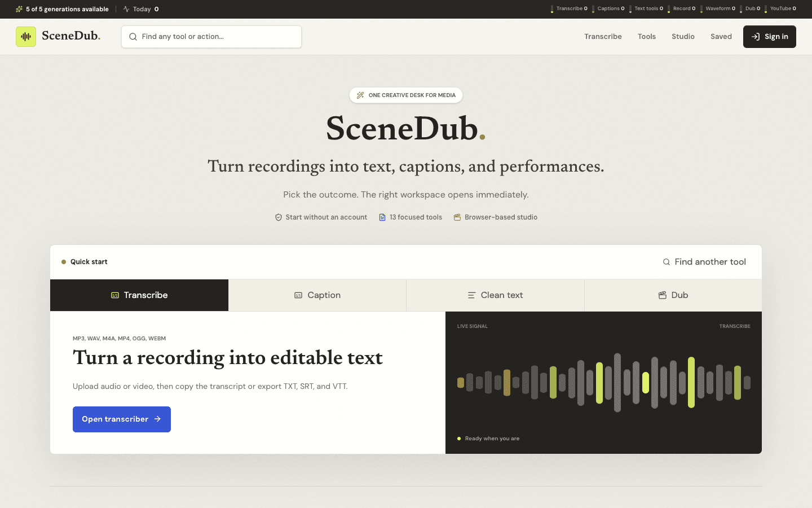Screen dimensions: 812x508
Task: Click the Open transcriber button
Action: tap(122, 419)
